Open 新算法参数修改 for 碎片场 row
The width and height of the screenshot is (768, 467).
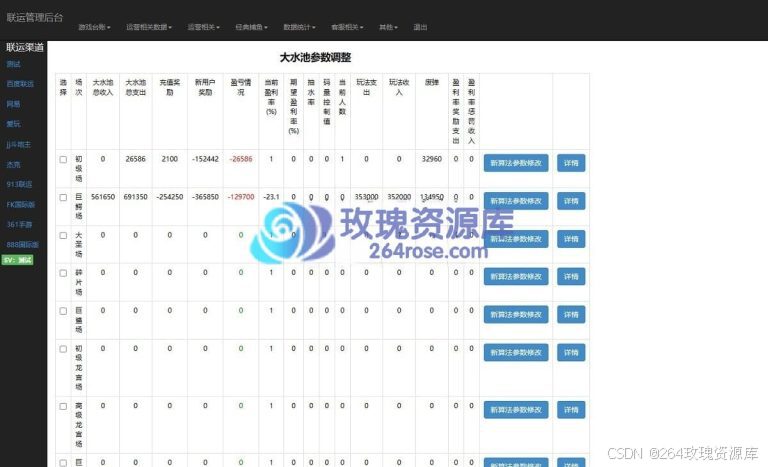coord(516,276)
